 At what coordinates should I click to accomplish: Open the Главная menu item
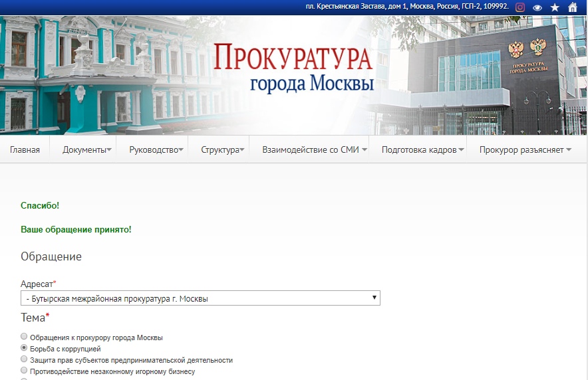point(25,149)
